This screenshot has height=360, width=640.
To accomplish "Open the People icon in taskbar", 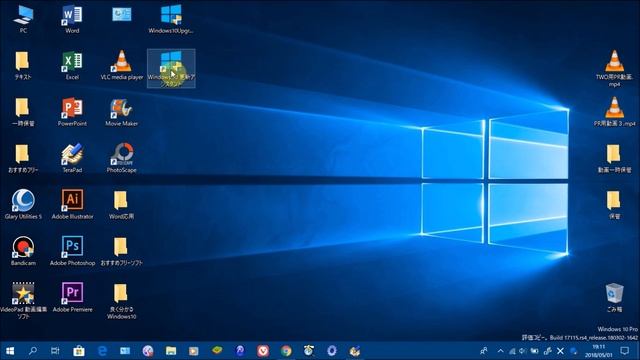I will (x=484, y=351).
